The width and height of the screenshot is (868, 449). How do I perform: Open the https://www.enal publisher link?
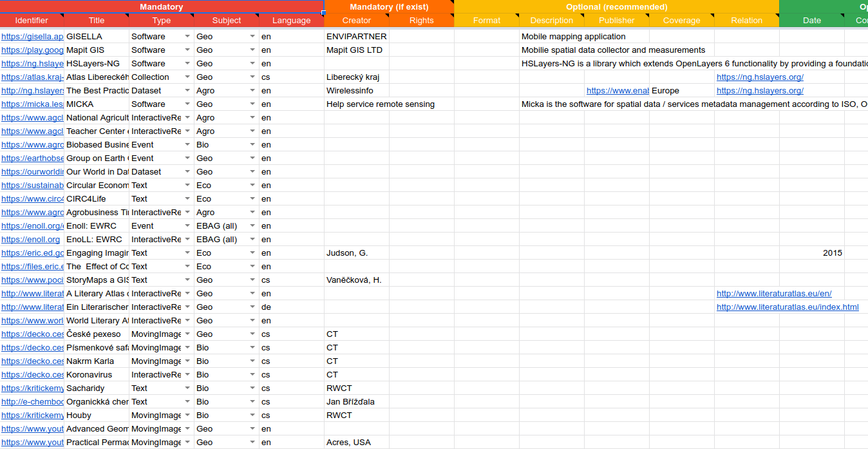pyautogui.click(x=618, y=91)
